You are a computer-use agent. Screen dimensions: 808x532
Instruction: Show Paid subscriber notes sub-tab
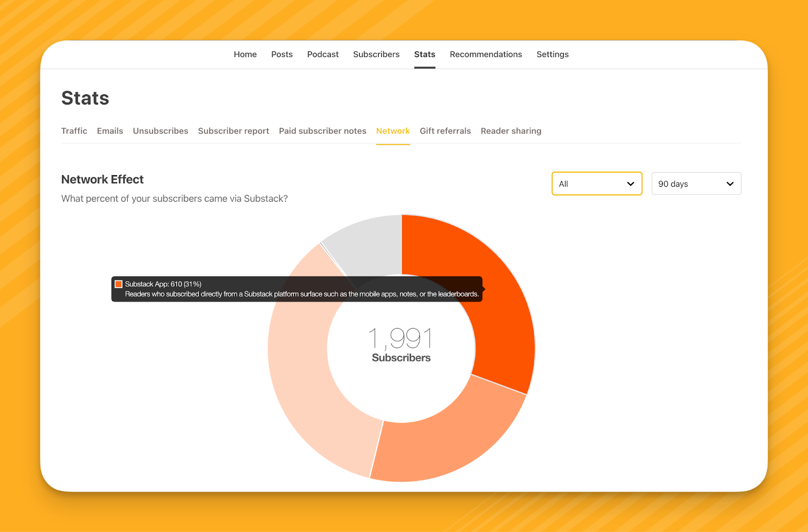click(x=323, y=131)
